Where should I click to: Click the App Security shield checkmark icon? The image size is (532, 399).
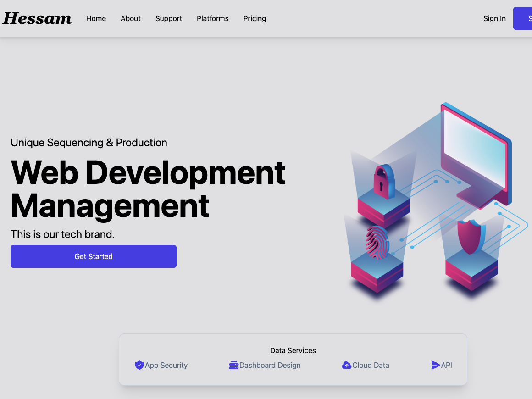pos(139,365)
